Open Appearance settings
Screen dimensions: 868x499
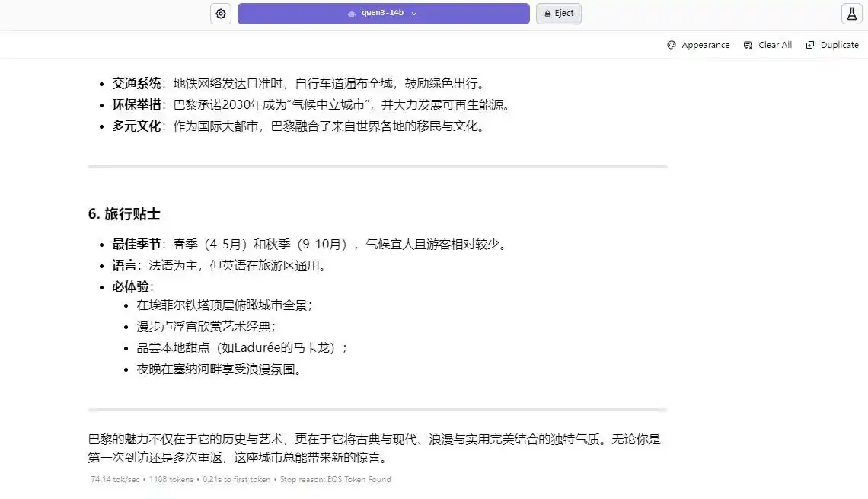[704, 45]
